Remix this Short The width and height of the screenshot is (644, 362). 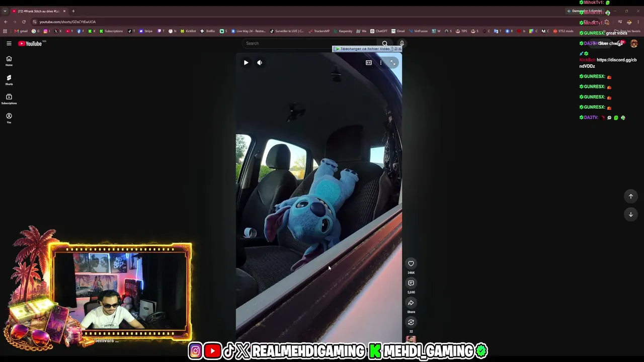click(x=411, y=322)
